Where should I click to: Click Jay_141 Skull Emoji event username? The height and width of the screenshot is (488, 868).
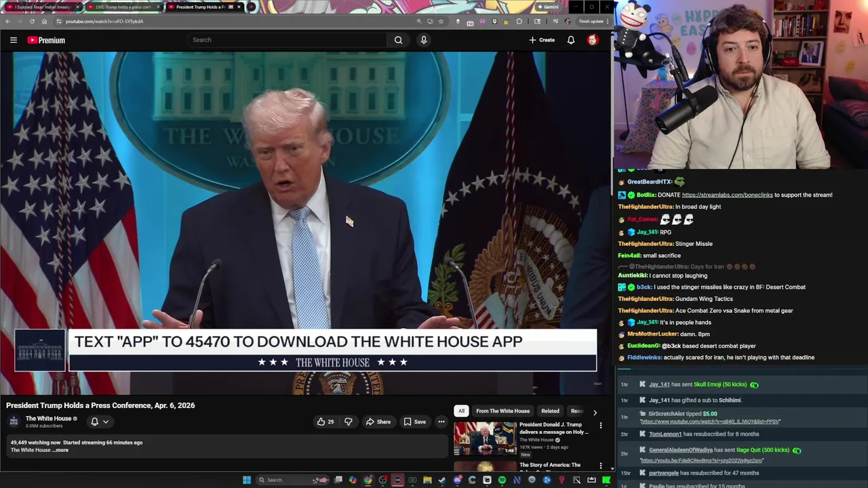point(659,385)
